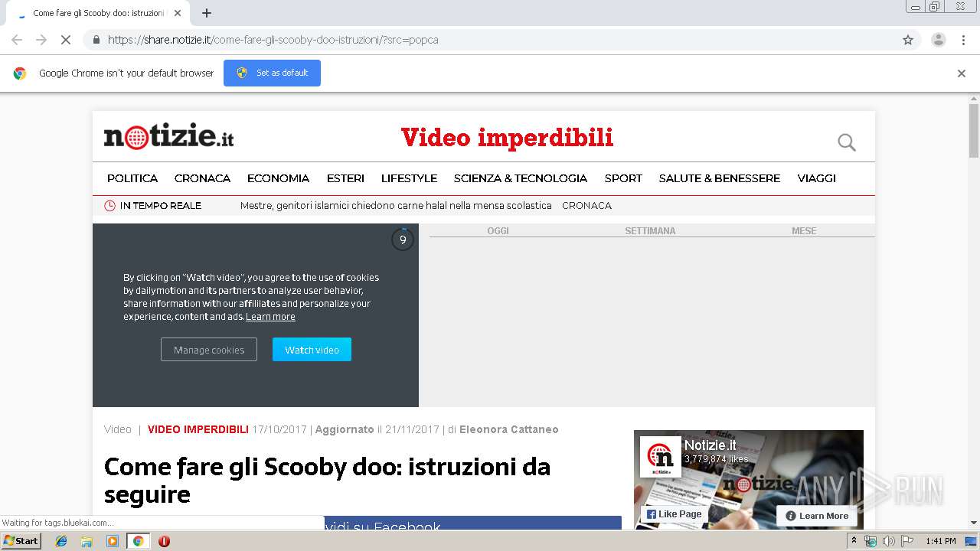Open the ESTERI menu section

pyautogui.click(x=345, y=178)
